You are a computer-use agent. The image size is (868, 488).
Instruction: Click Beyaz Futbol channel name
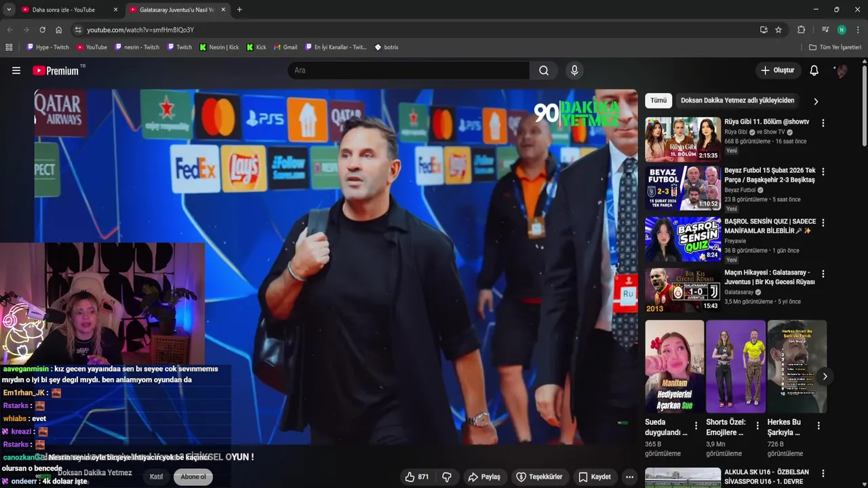[x=740, y=190]
